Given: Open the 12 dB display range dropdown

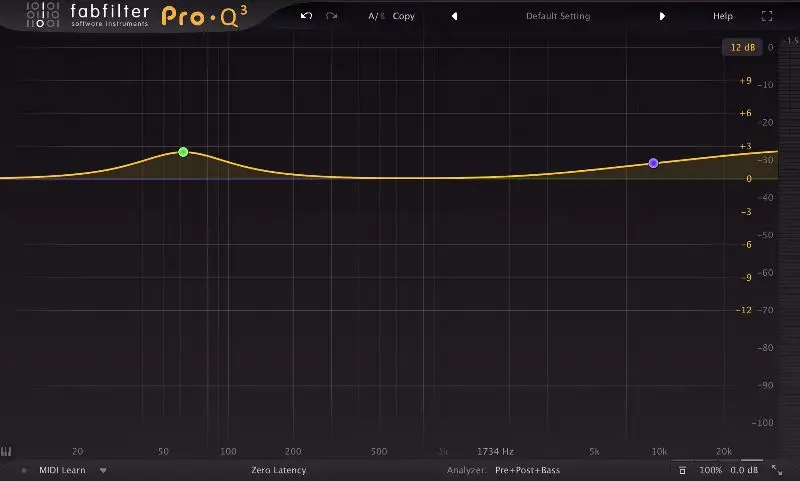Looking at the screenshot, I should [742, 47].
